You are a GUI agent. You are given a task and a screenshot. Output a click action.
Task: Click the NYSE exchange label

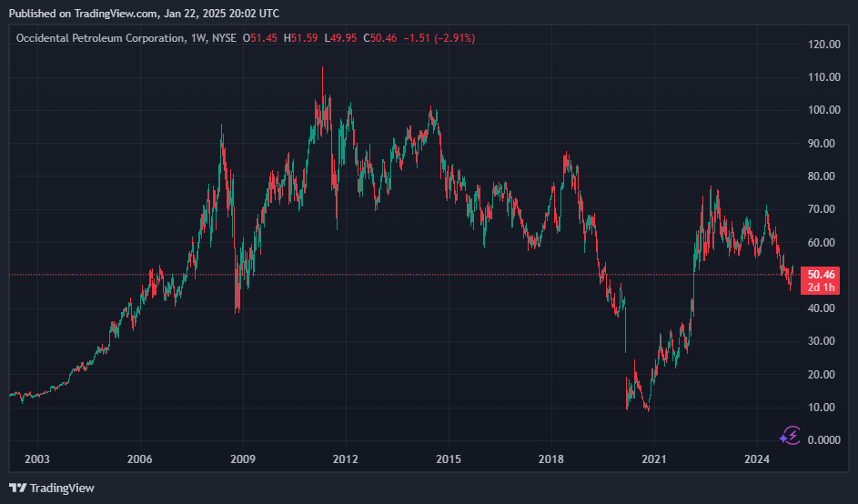(x=225, y=38)
